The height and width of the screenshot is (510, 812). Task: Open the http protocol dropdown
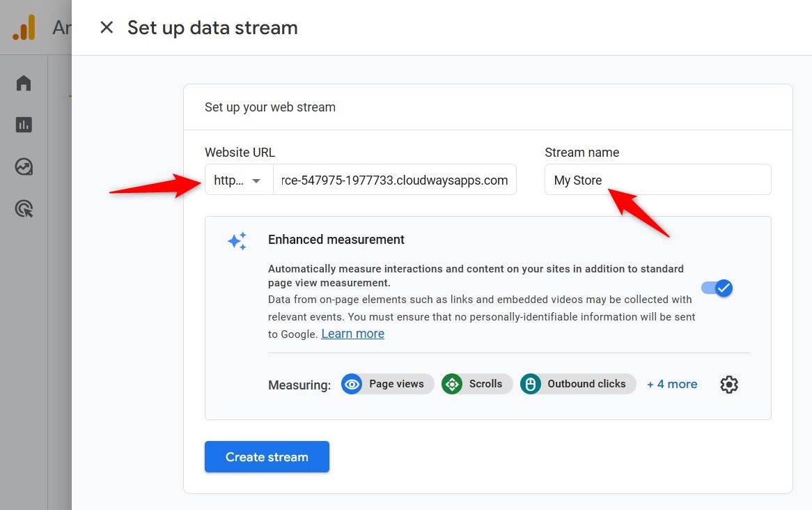point(239,180)
